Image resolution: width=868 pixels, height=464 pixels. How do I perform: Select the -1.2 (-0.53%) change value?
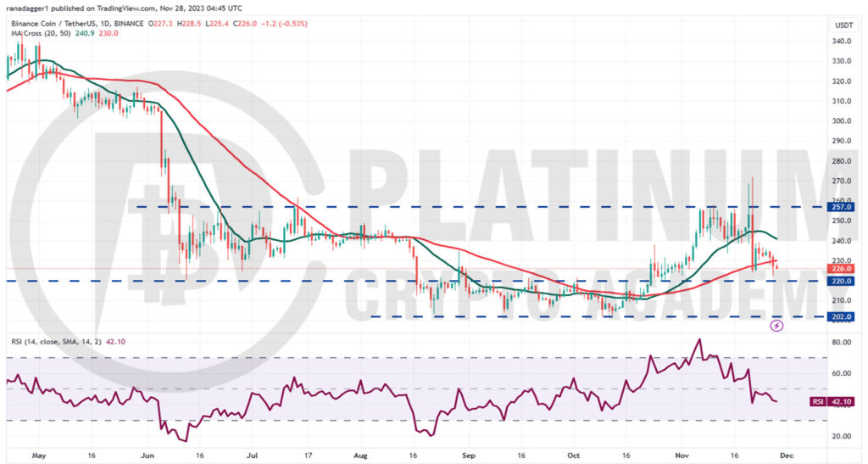pyautogui.click(x=284, y=24)
